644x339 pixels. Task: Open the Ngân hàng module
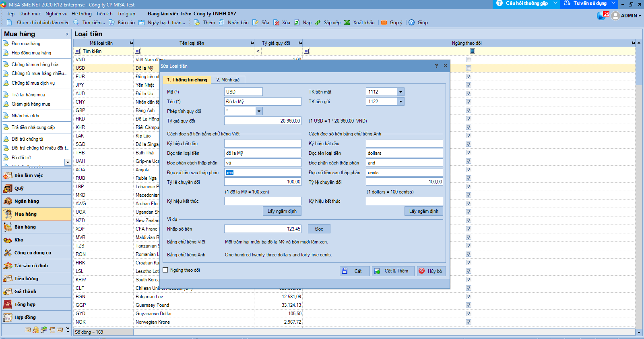tap(37, 201)
